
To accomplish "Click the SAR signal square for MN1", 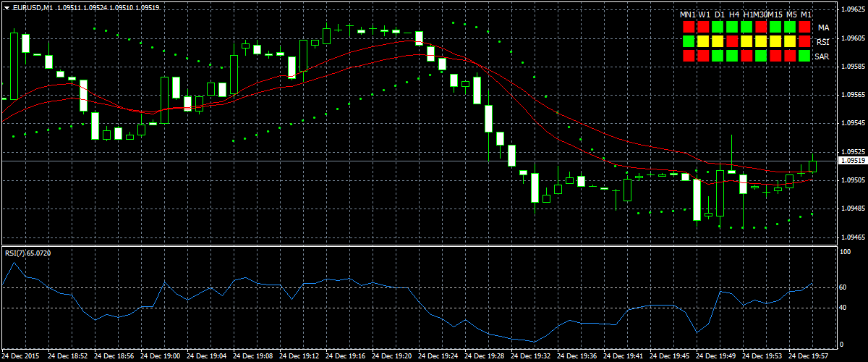I will click(689, 56).
